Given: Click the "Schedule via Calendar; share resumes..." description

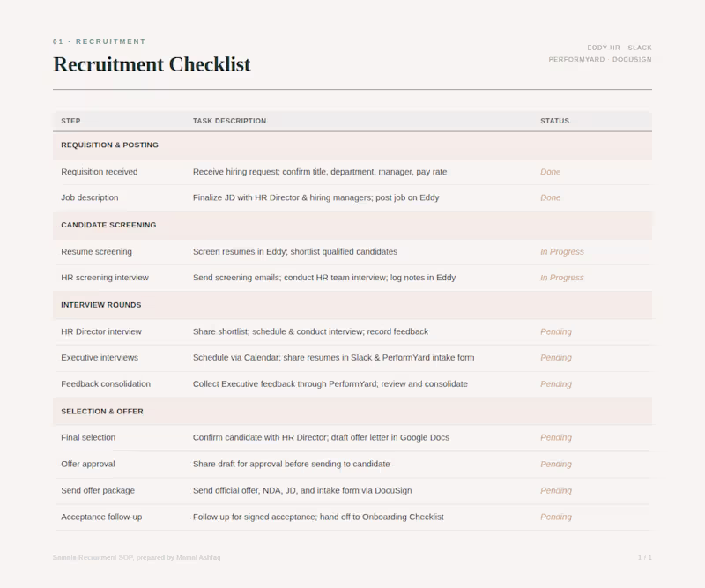Looking at the screenshot, I should point(334,358).
